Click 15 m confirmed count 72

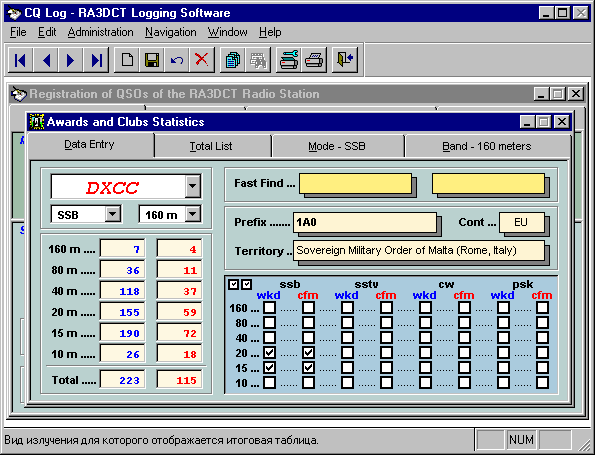[179, 333]
